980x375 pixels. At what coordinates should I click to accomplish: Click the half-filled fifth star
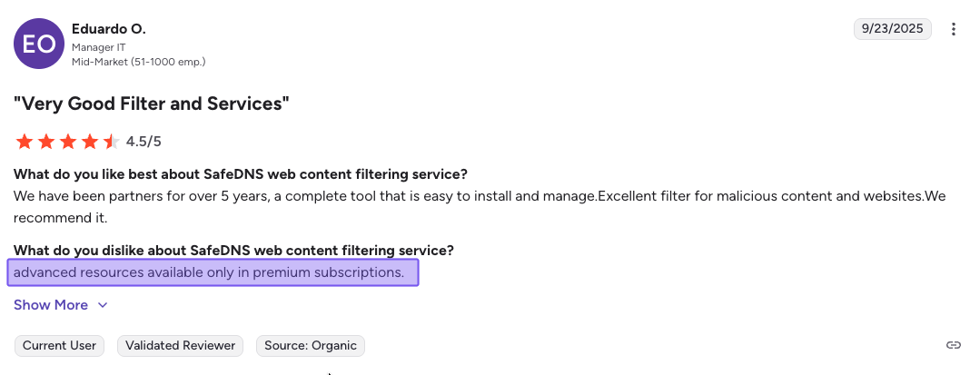(x=111, y=142)
